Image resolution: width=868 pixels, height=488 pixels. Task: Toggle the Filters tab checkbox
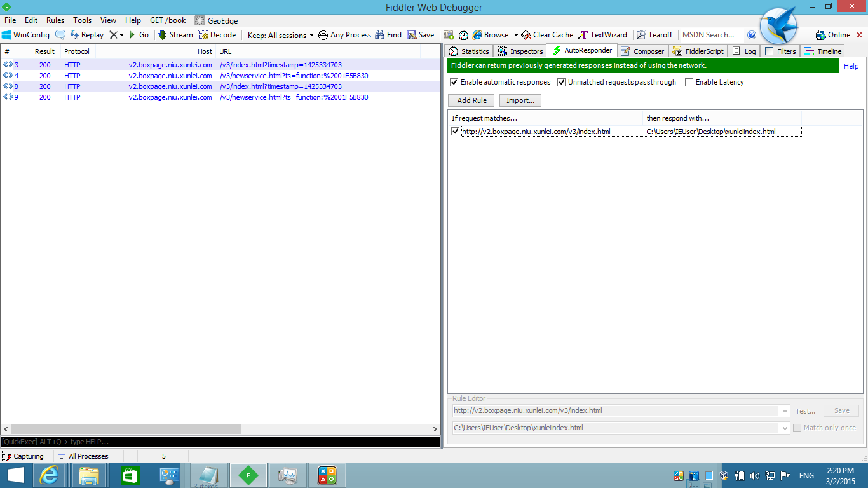click(x=770, y=51)
